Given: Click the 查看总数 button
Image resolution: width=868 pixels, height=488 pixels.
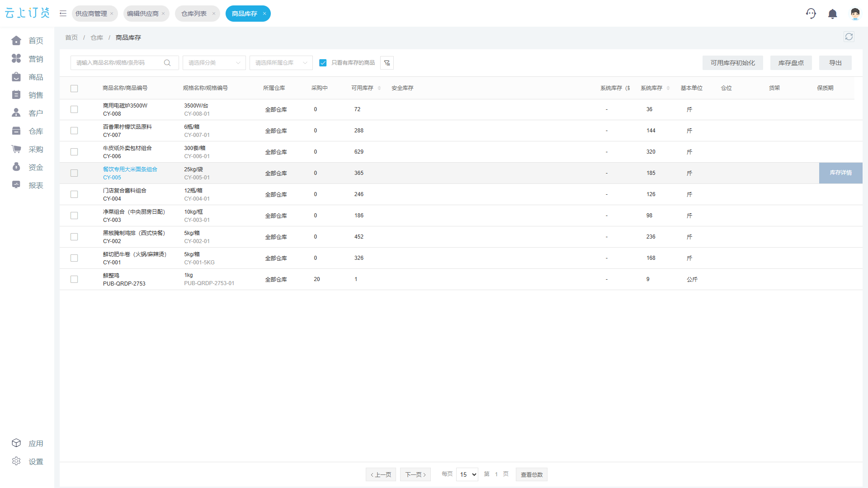Looking at the screenshot, I should click(x=532, y=474).
